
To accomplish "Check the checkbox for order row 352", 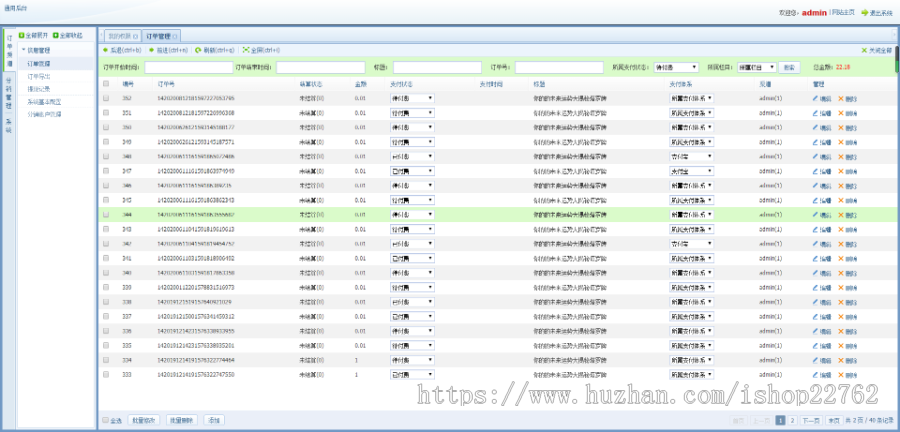I will pos(106,99).
